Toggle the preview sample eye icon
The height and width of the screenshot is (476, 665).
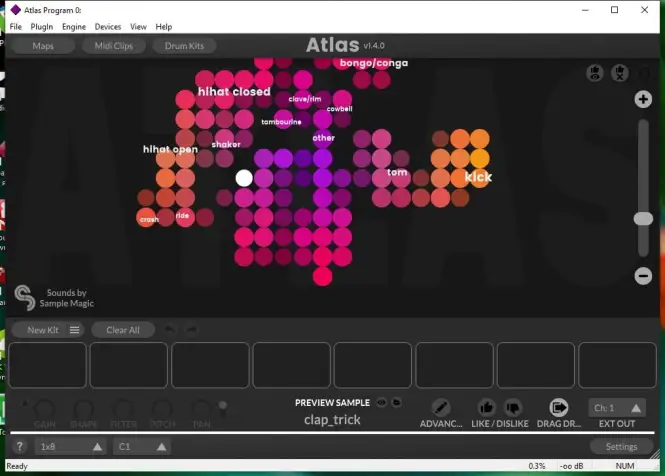381,402
